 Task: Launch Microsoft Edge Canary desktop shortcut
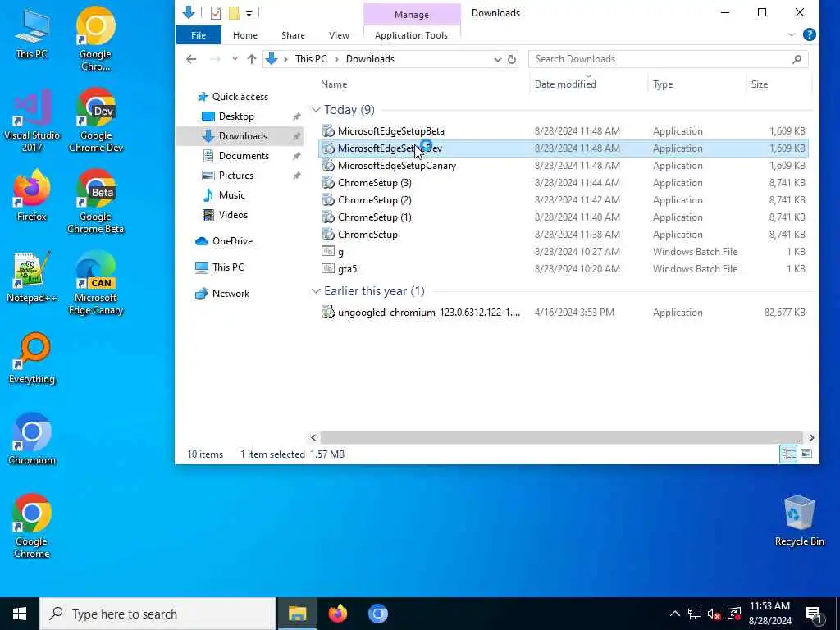coord(96,282)
